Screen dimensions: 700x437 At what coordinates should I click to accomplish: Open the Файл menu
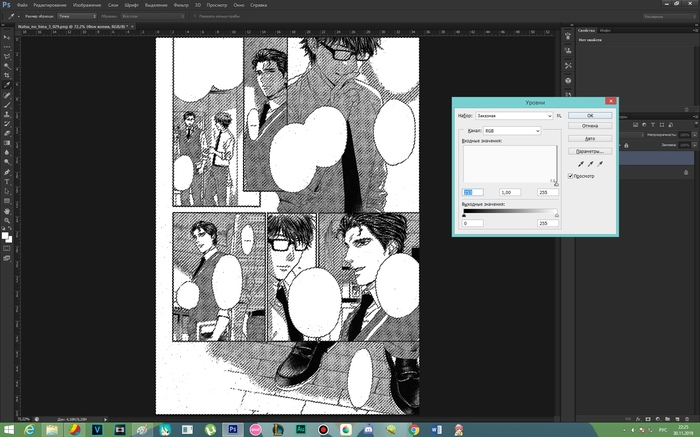(22, 5)
